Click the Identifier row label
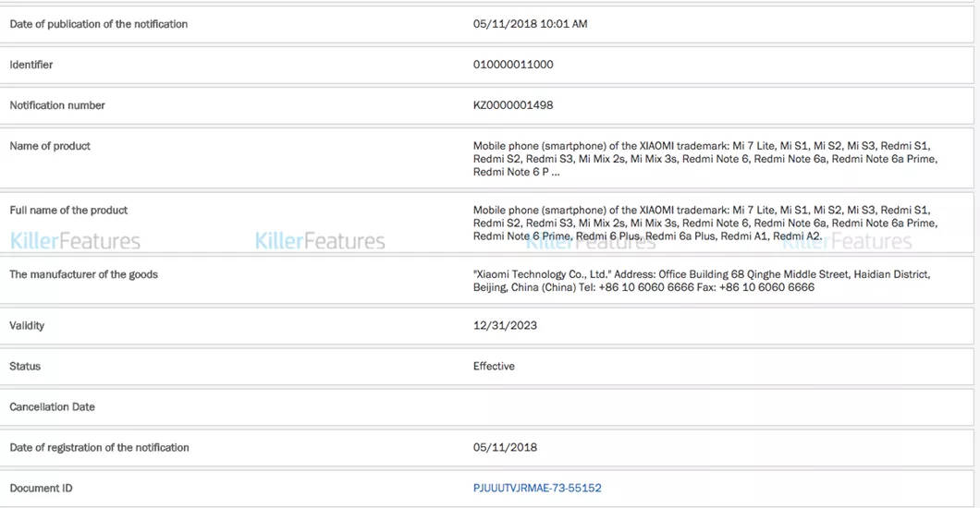This screenshot has height=508, width=980. (31, 65)
